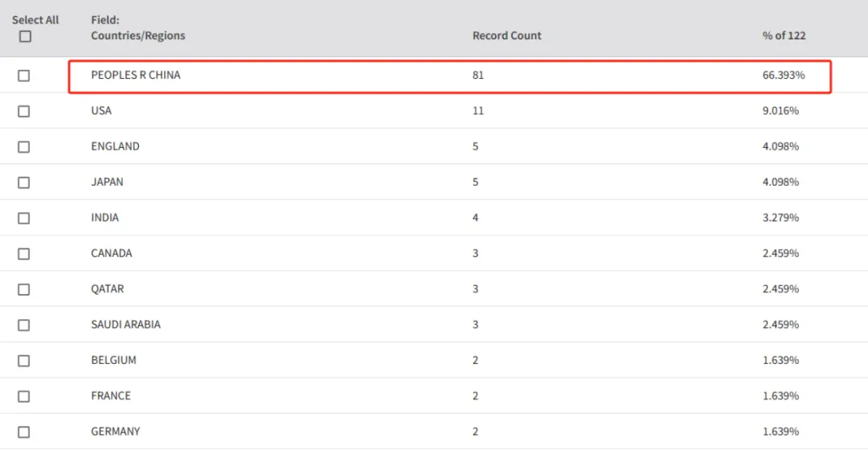868x450 pixels.
Task: Select the USA row checkbox
Action: coord(24,111)
